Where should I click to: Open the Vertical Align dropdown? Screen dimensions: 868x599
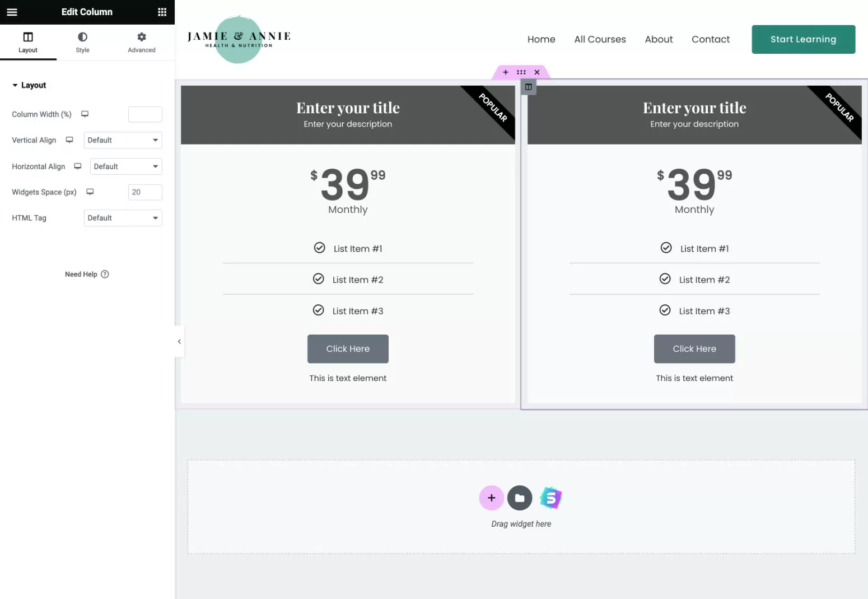(x=123, y=140)
